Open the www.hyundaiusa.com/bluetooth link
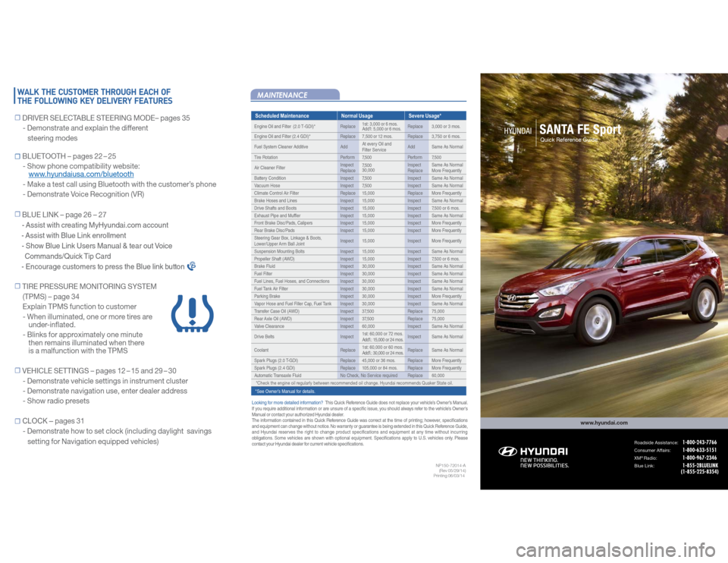Viewport: 728px width, 563px height. tap(81, 175)
